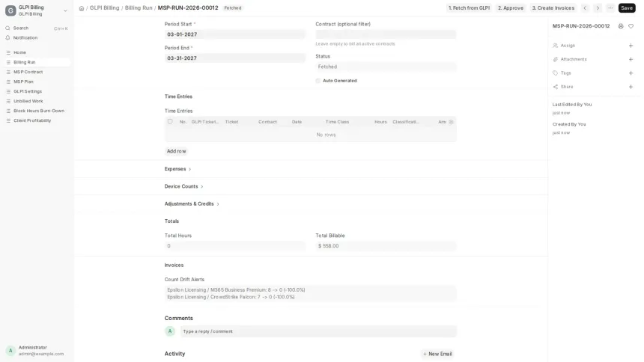Click the 3. Create Invoices button
The height and width of the screenshot is (362, 644).
tap(553, 7)
